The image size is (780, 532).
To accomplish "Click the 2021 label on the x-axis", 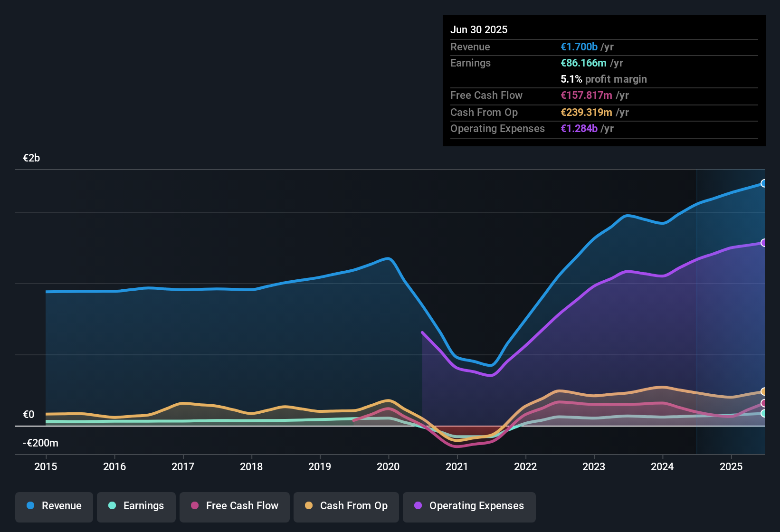I will [x=456, y=467].
